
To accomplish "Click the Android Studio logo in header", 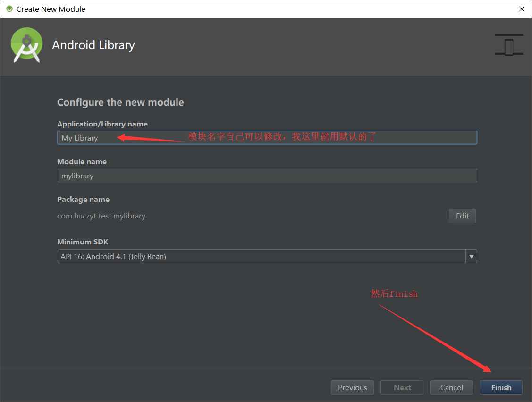I will (26, 45).
